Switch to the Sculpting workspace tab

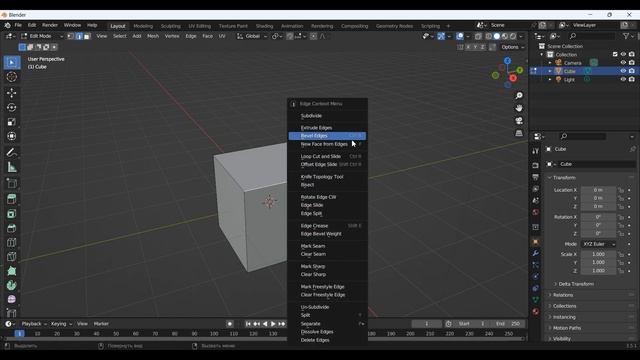[170, 26]
